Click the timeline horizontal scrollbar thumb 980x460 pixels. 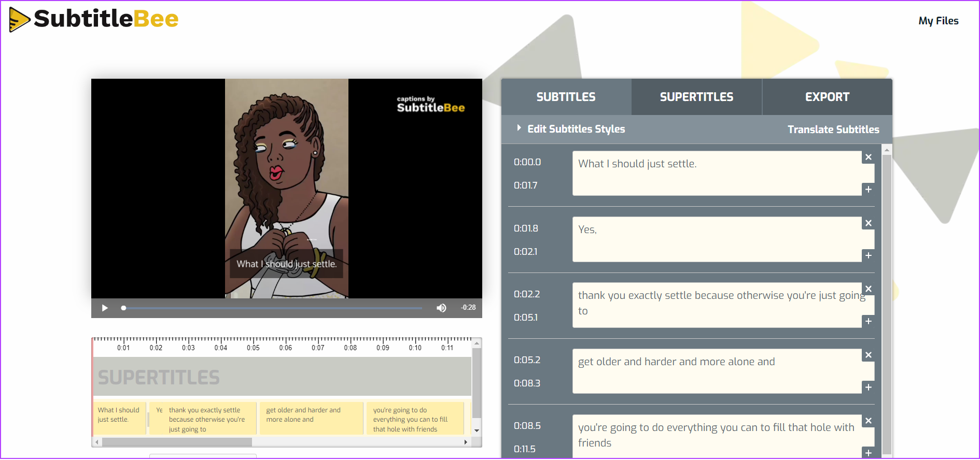tap(177, 442)
